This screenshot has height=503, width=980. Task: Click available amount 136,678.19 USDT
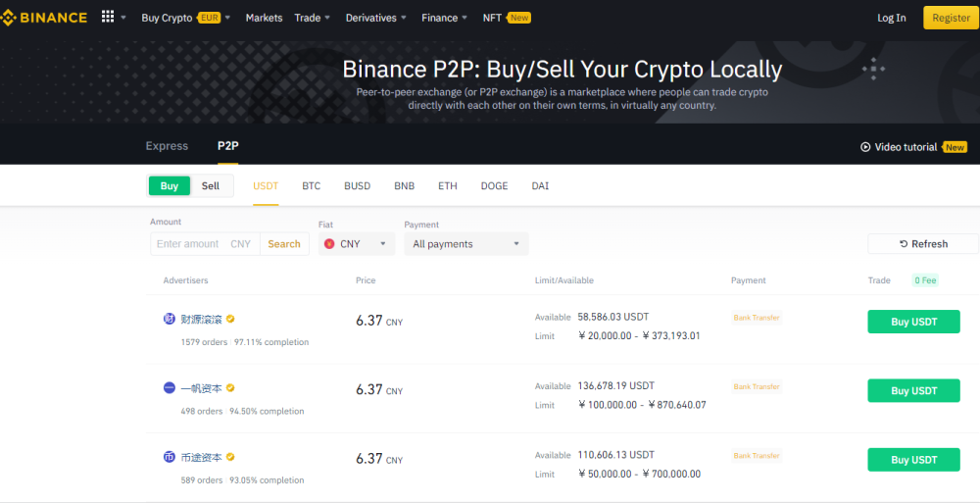pos(615,385)
